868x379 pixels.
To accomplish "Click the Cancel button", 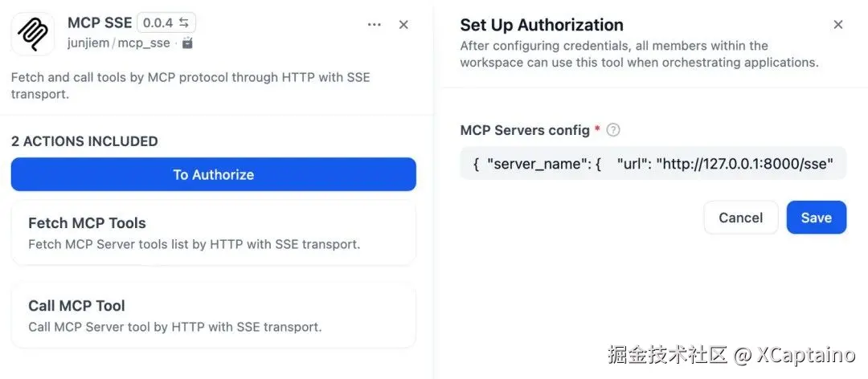I will [740, 218].
